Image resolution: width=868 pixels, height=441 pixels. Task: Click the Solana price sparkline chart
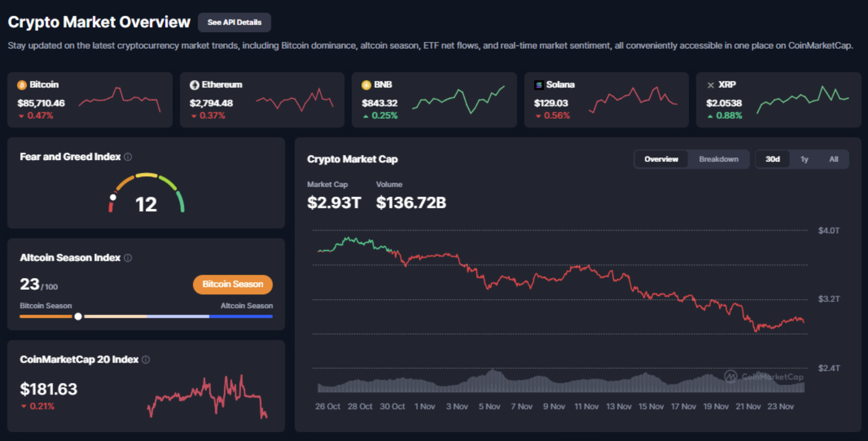click(x=634, y=99)
